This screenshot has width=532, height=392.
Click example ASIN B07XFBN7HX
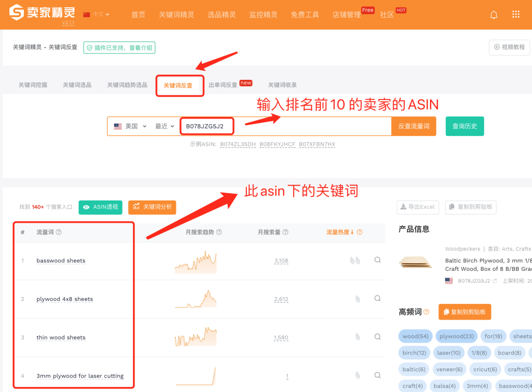(x=317, y=144)
